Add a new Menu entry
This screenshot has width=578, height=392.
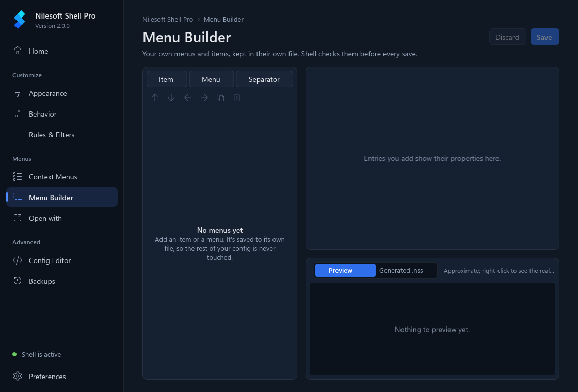(x=211, y=79)
